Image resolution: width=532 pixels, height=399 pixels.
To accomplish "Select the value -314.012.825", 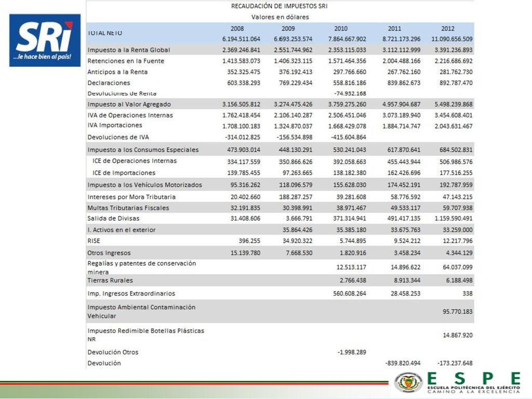I will point(243,137).
